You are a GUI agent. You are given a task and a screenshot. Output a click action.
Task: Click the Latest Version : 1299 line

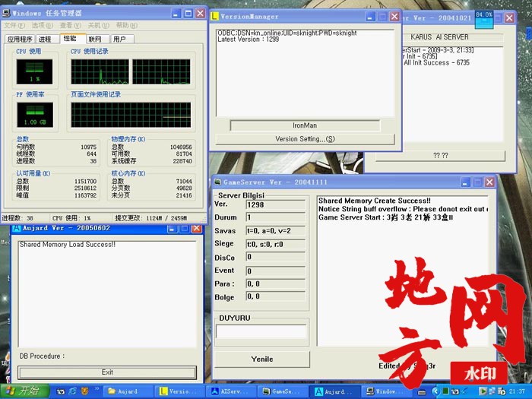coord(248,40)
